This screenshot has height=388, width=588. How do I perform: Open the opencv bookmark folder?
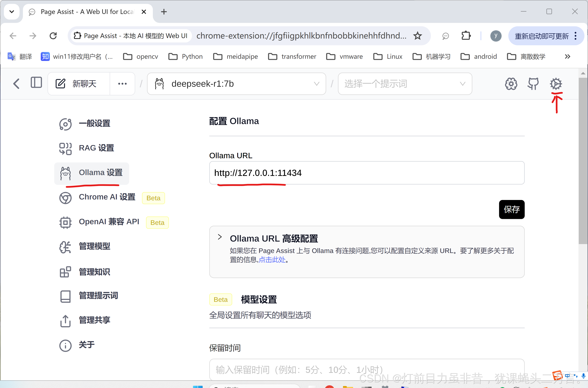[141, 56]
